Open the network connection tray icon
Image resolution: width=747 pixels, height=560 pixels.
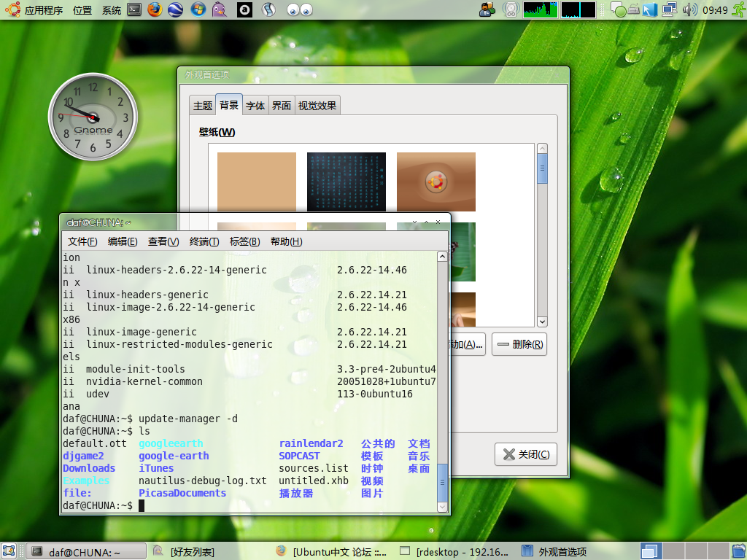(670, 9)
